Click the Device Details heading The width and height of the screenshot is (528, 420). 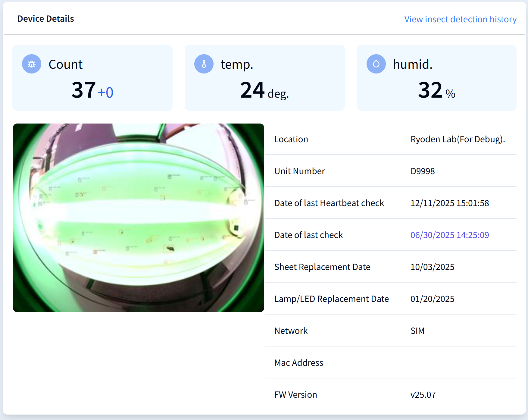pyautogui.click(x=46, y=19)
